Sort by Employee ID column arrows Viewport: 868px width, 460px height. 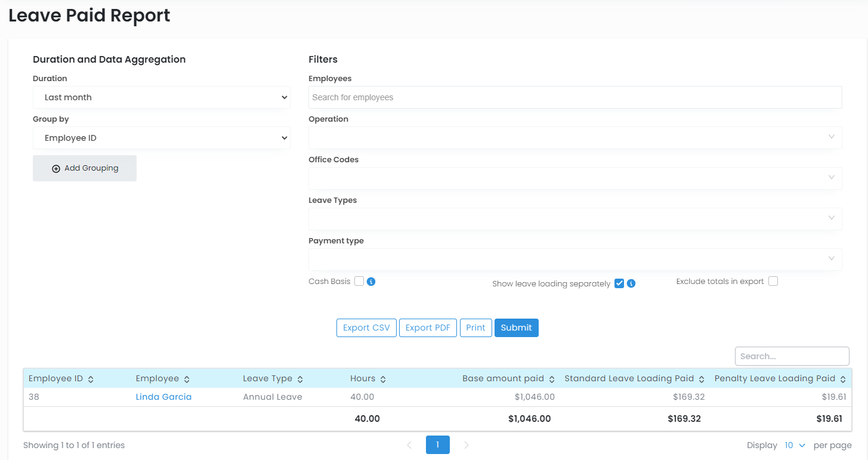91,379
